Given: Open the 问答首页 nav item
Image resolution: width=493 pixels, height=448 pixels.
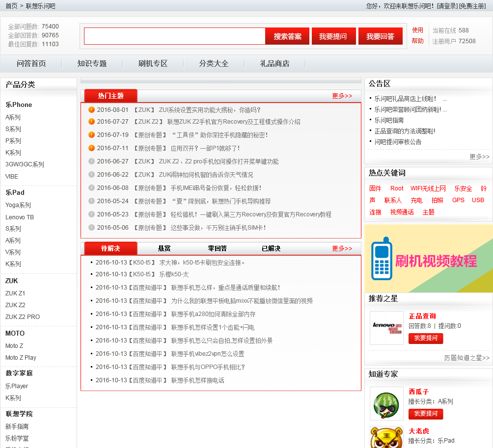Looking at the screenshot, I should pos(31,63).
